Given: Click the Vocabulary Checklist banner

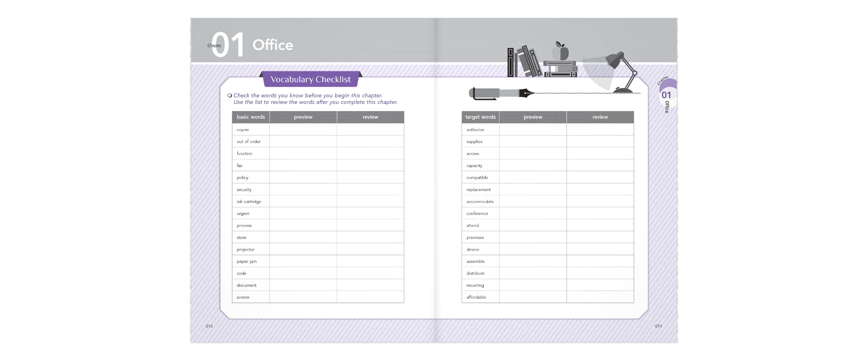Looking at the screenshot, I should coord(311,79).
